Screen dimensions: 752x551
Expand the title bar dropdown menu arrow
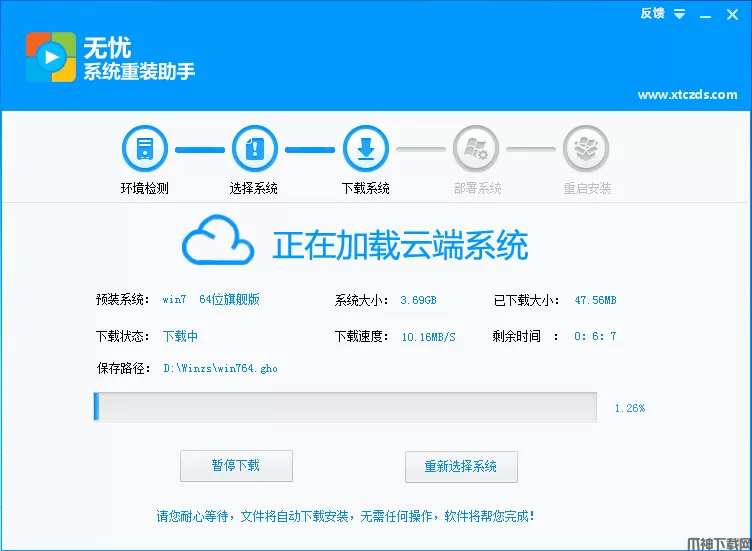point(679,14)
